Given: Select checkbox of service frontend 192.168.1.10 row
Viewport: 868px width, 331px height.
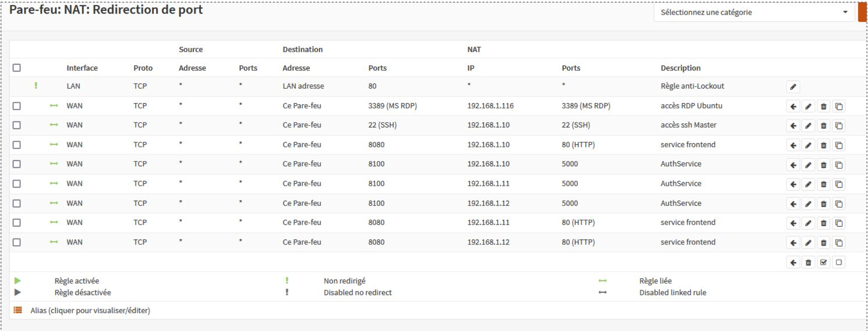Looking at the screenshot, I should point(17,145).
